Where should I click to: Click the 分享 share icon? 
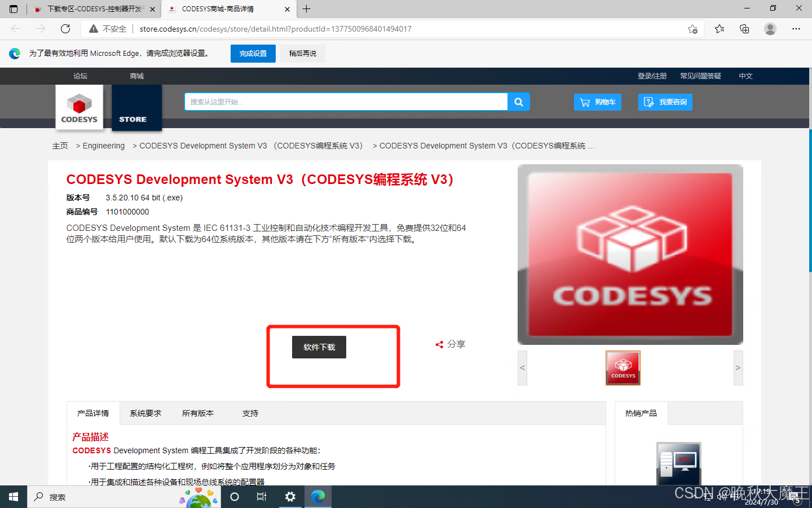(x=439, y=344)
